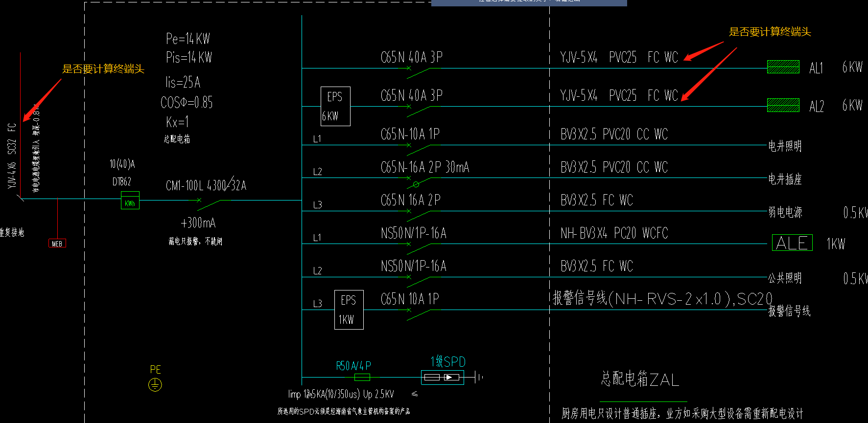Select the 厨房用电只设计普通插座 note
This screenshot has height=423, width=868.
(x=682, y=414)
